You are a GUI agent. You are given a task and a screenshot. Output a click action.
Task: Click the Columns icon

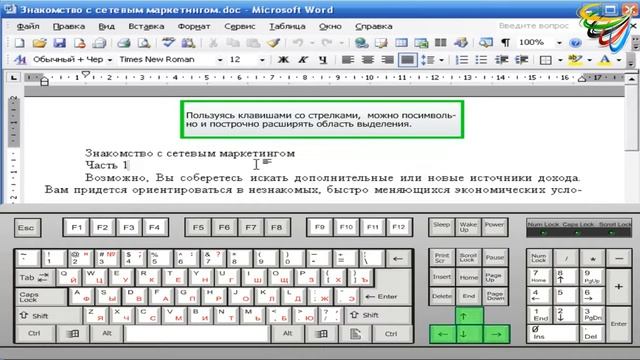440,42
